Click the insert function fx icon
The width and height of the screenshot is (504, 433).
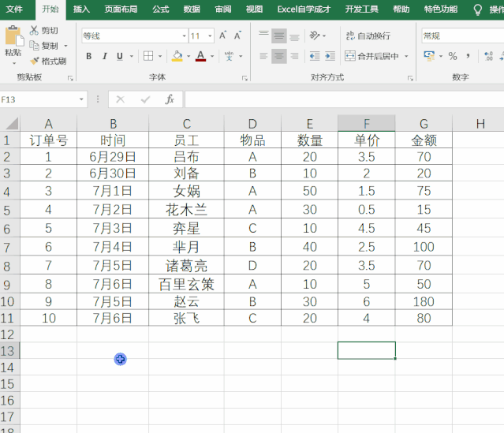coord(169,99)
